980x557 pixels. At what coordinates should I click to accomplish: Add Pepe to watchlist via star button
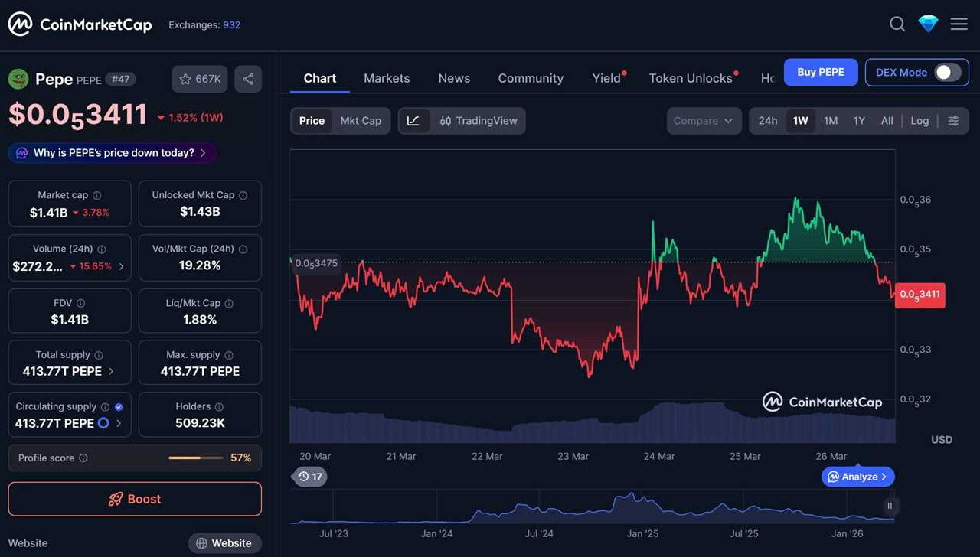pyautogui.click(x=200, y=79)
